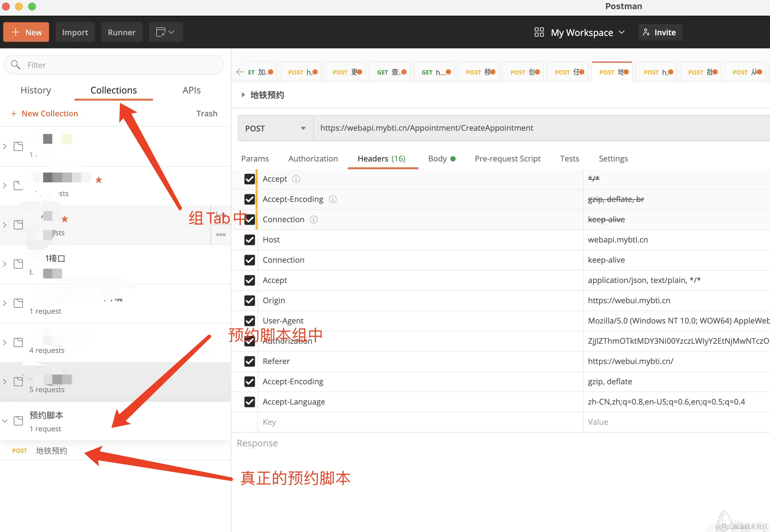The image size is (770, 532).
Task: Open the three-dots collection options menu
Action: click(221, 235)
